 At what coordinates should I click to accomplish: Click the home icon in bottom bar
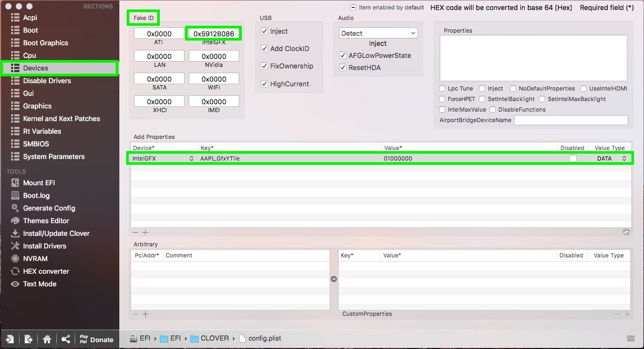[x=47, y=339]
